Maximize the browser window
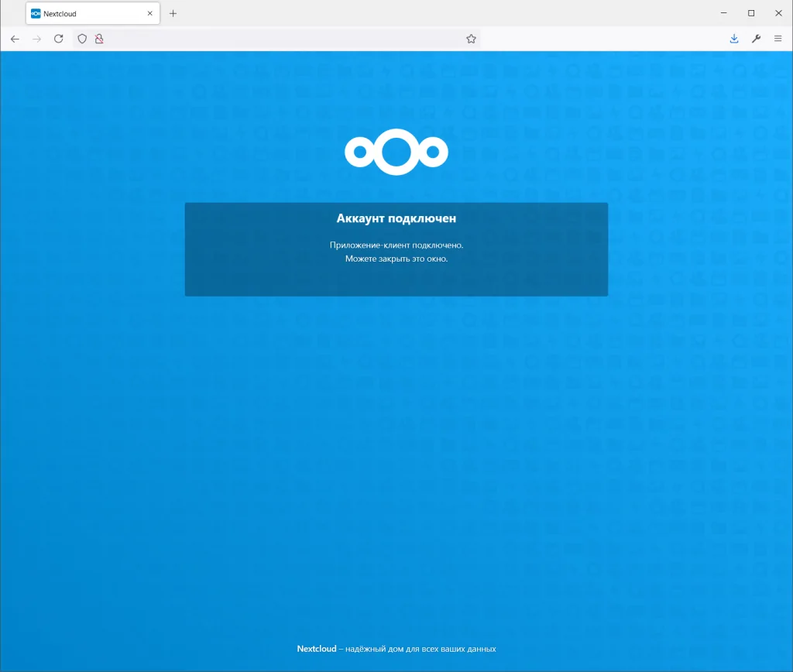The height and width of the screenshot is (672, 793). point(751,13)
